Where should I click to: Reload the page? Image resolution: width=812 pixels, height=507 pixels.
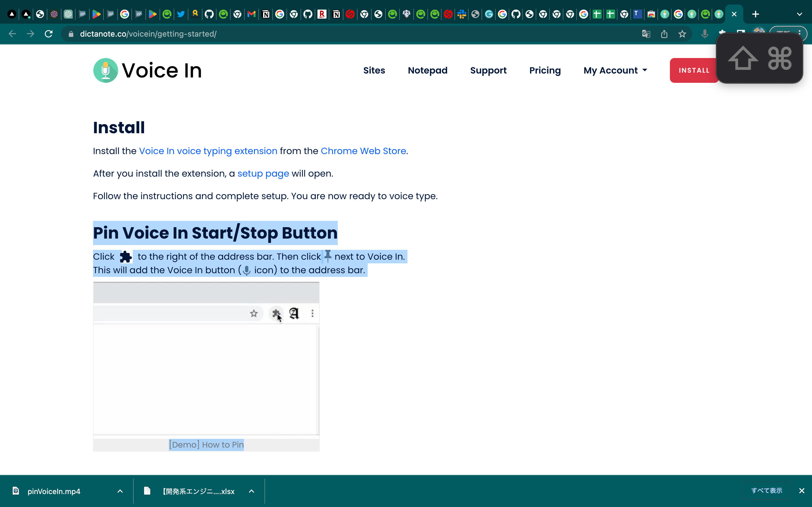[x=49, y=34]
